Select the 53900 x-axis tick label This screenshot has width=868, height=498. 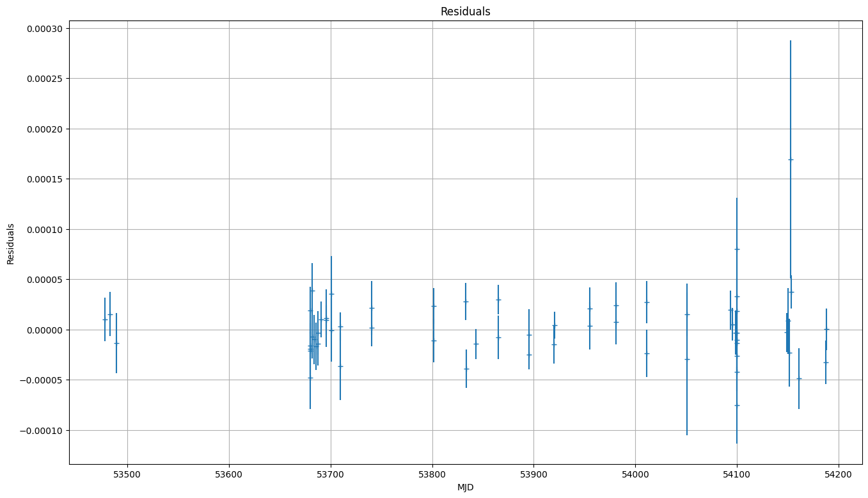533,474
